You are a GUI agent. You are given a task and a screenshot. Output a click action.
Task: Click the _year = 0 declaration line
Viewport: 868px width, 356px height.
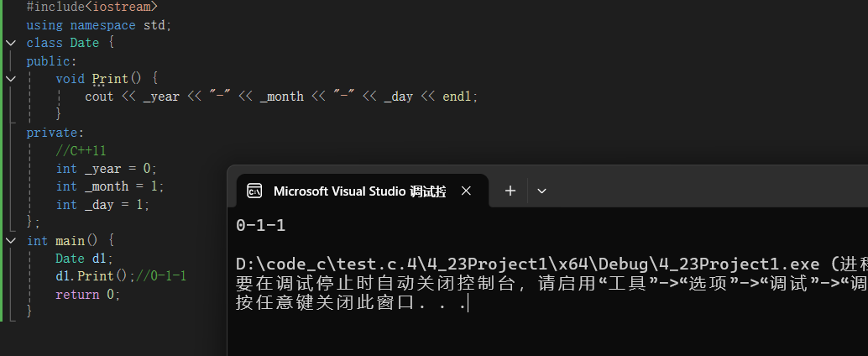[x=107, y=168]
